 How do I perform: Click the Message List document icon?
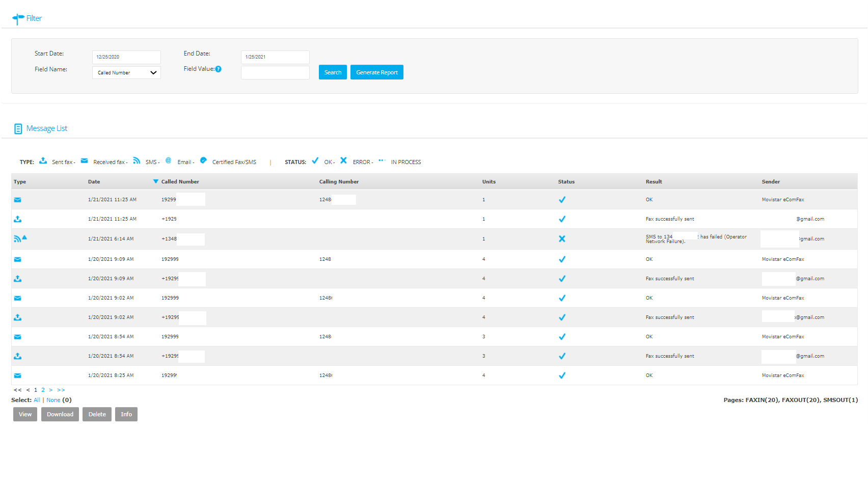coord(18,129)
